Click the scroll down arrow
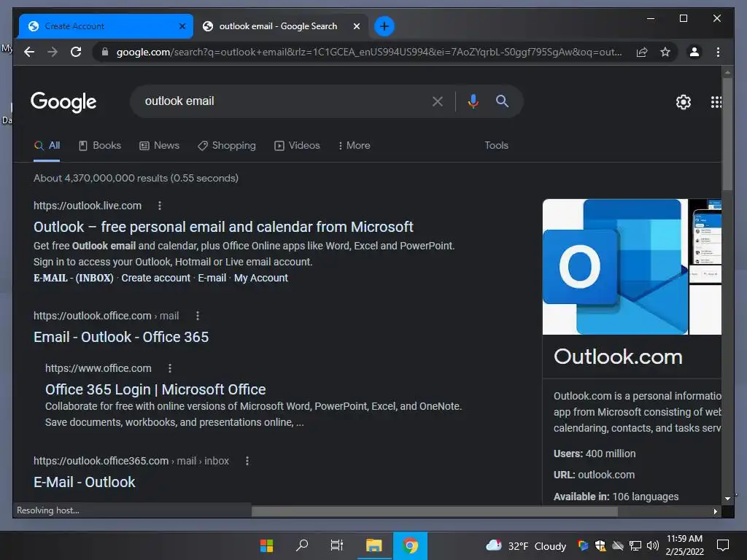The height and width of the screenshot is (560, 747). click(x=727, y=499)
